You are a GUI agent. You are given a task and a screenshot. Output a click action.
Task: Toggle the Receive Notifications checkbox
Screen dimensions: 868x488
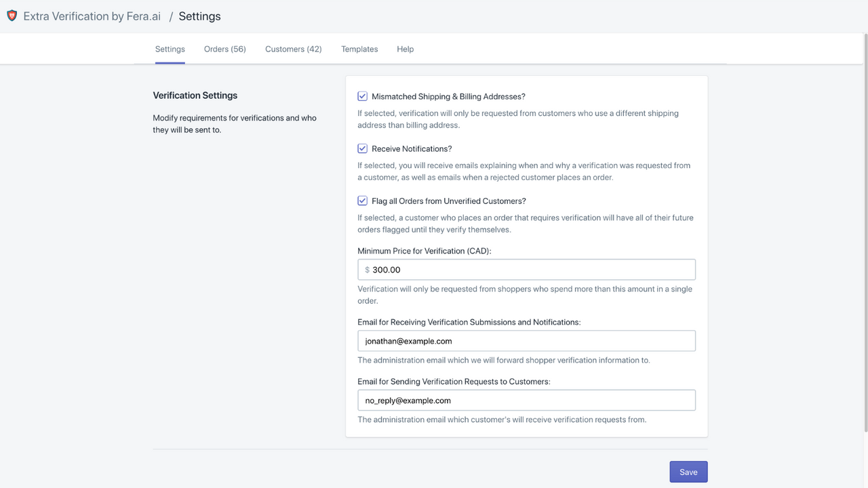click(363, 148)
